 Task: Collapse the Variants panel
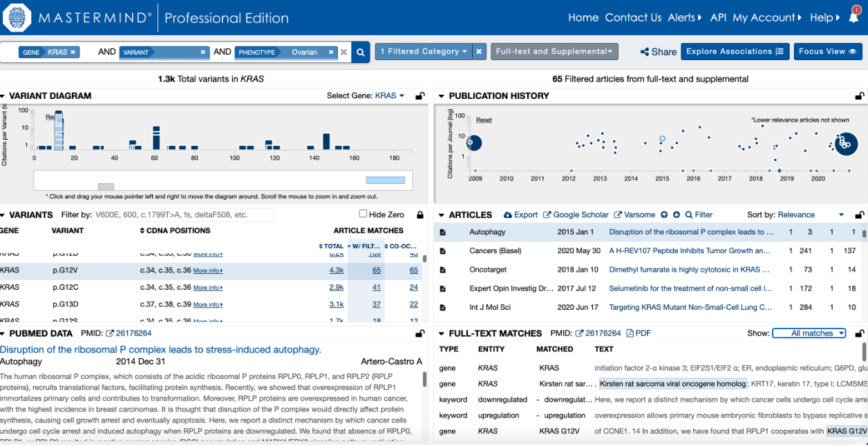click(x=3, y=215)
